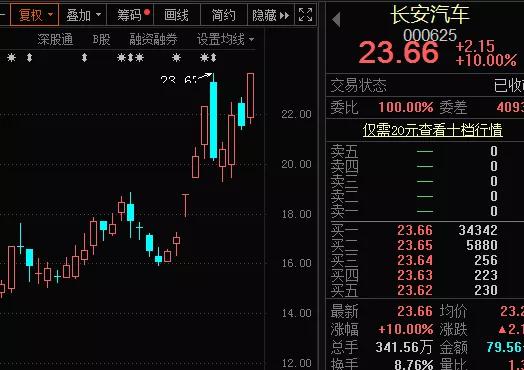Open the 复权 dropdown
The image size is (524, 370).
click(35, 15)
